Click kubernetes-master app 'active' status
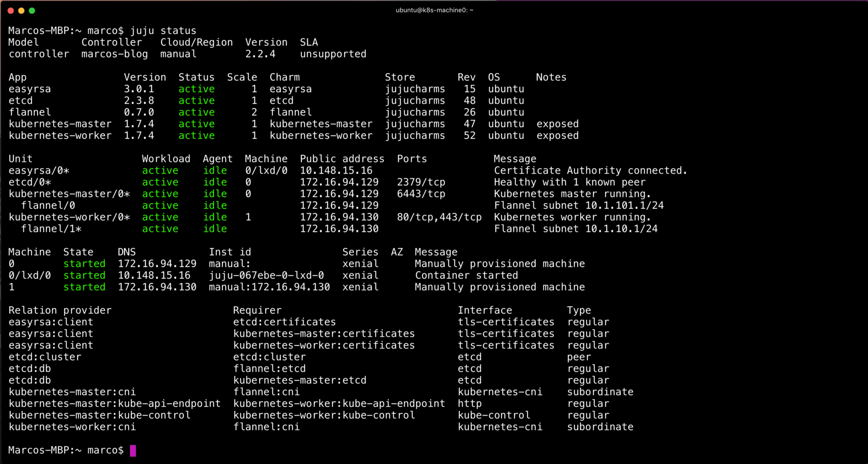Viewport: 868px width, 464px height. click(x=197, y=124)
